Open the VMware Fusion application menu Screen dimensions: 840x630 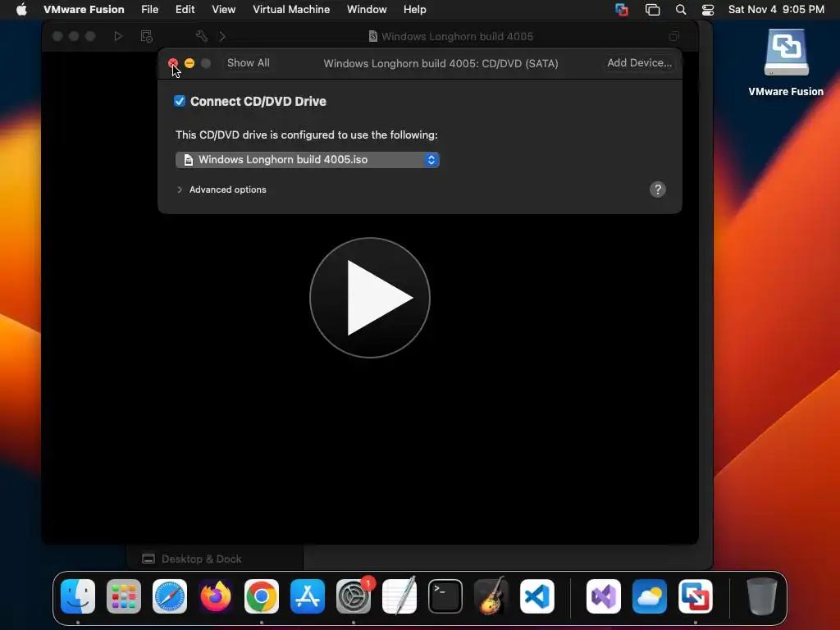tap(84, 10)
